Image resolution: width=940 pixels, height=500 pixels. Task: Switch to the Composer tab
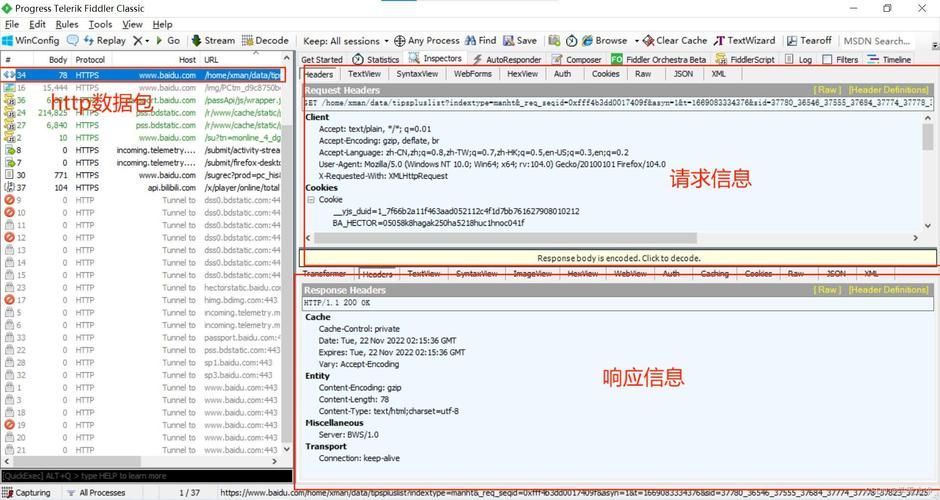click(x=577, y=59)
